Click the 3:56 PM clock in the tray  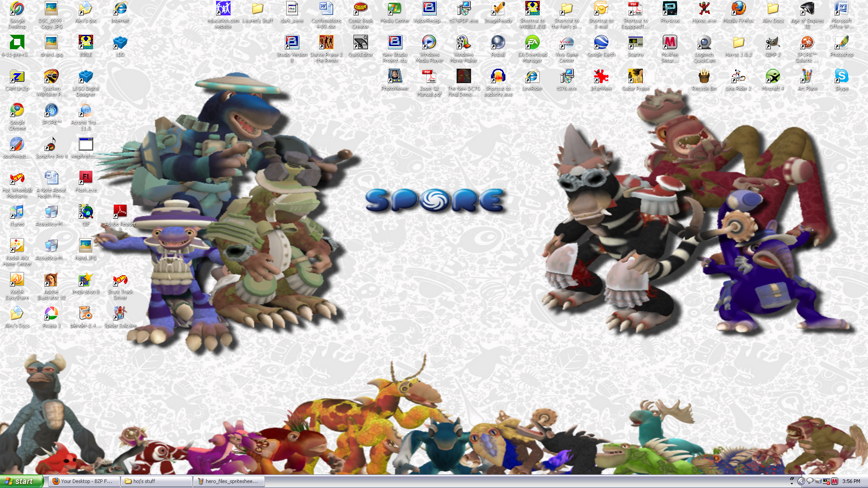pos(851,481)
